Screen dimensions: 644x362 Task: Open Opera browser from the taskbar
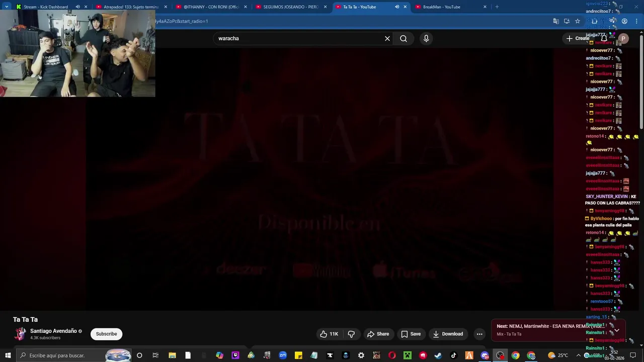tap(392, 355)
